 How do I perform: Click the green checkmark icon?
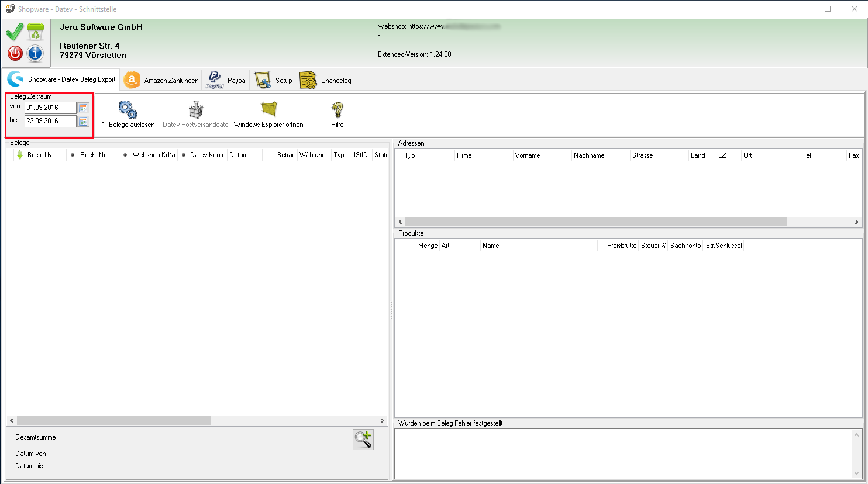point(15,32)
